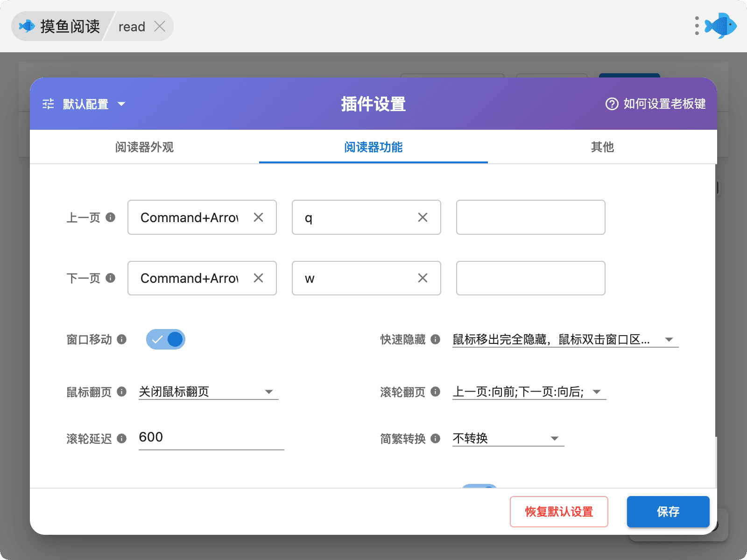Open the 鼠标翻页 dropdown
The width and height of the screenshot is (747, 560).
click(208, 392)
